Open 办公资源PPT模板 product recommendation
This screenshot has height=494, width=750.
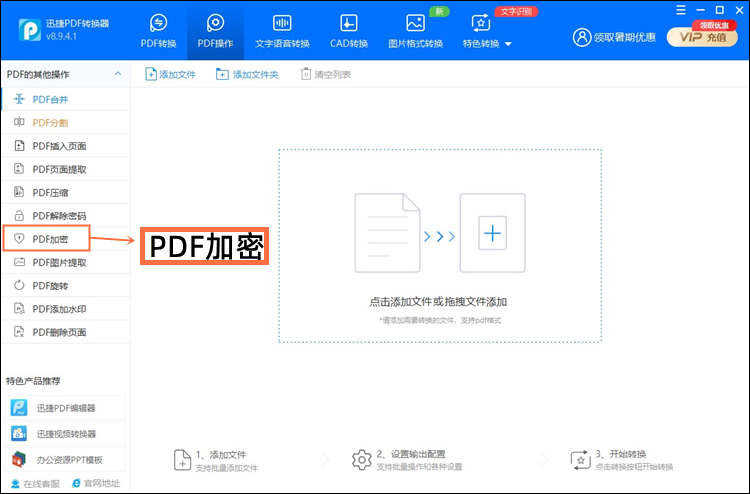coord(66,460)
